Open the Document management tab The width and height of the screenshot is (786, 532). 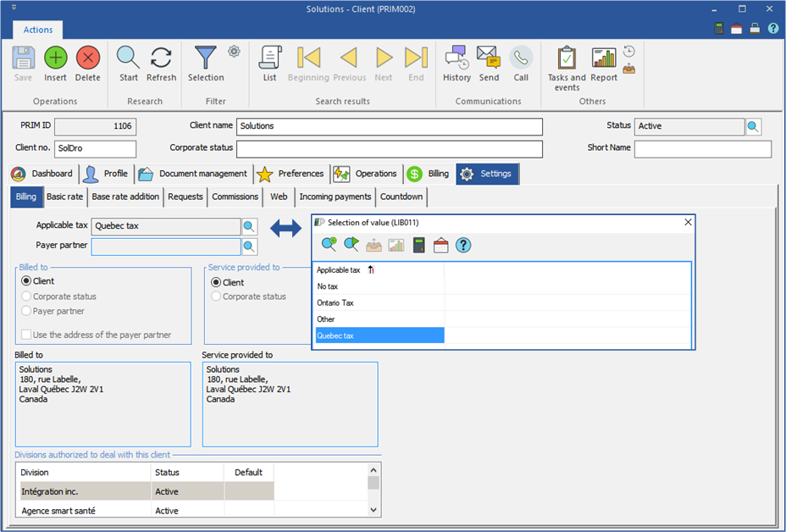[x=194, y=174]
